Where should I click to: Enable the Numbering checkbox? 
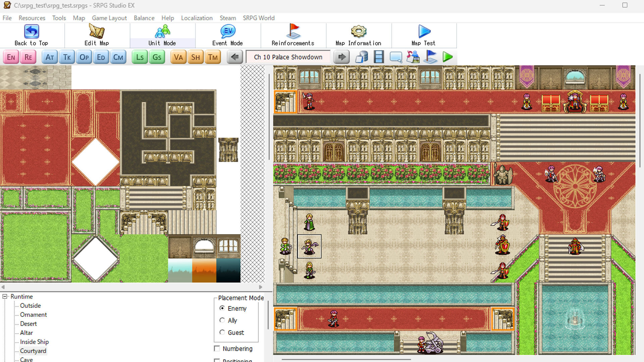pos(217,349)
